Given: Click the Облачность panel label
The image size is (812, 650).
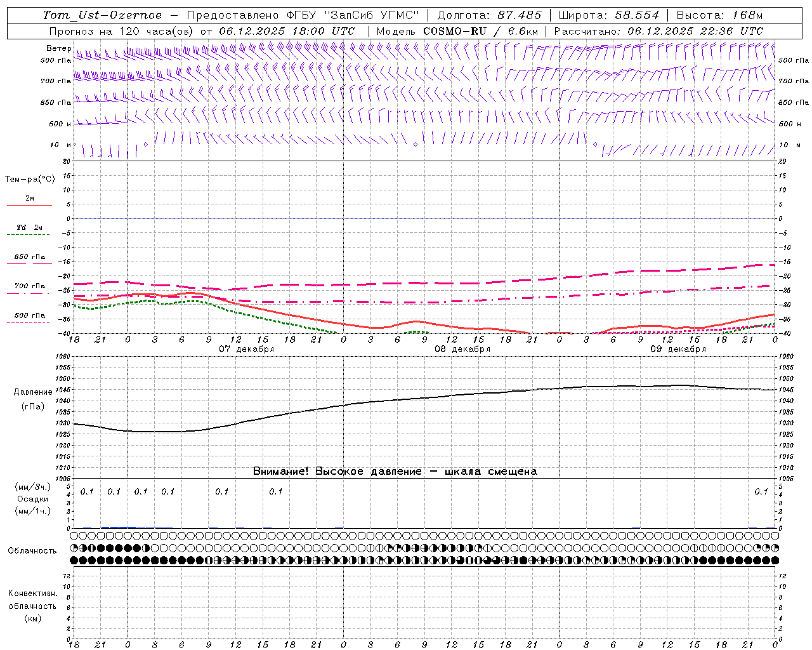Looking at the screenshot, I should (32, 551).
